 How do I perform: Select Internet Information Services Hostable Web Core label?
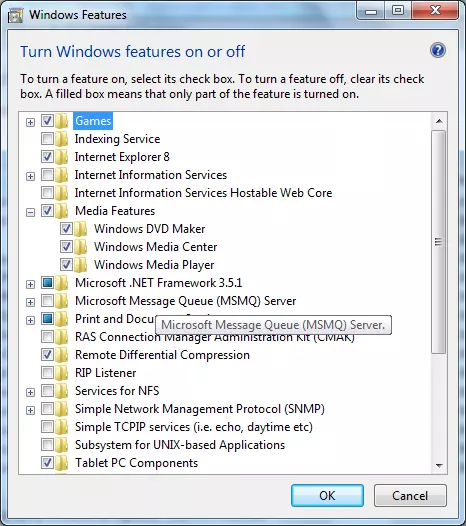(203, 193)
